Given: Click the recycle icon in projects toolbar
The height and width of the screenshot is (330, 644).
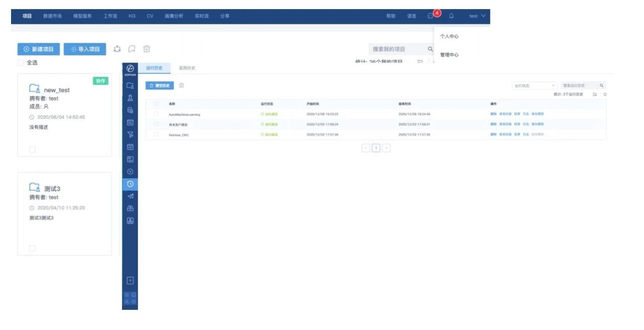Looking at the screenshot, I should 117,49.
